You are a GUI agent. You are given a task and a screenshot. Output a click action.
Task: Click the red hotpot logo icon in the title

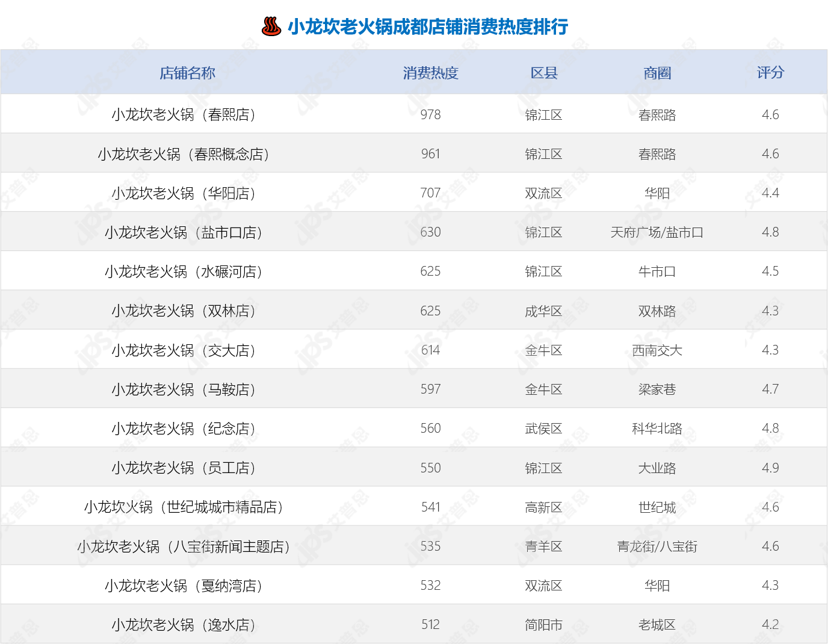[271, 26]
